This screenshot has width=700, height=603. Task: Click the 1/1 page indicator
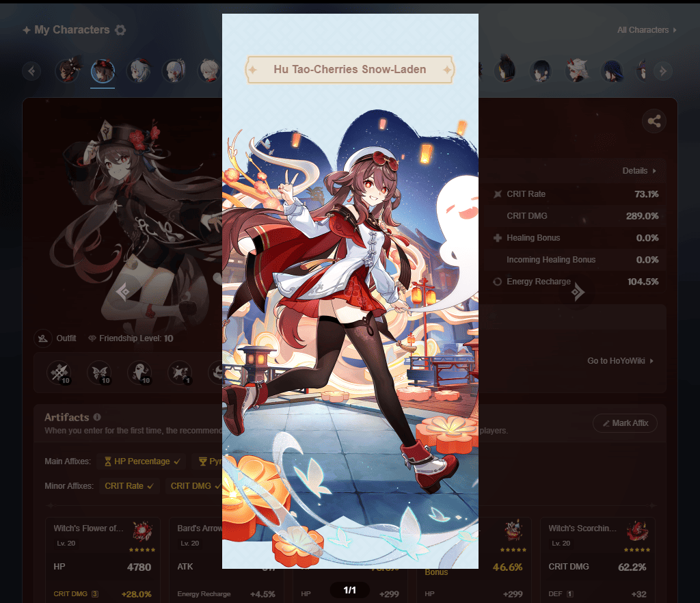coord(349,590)
